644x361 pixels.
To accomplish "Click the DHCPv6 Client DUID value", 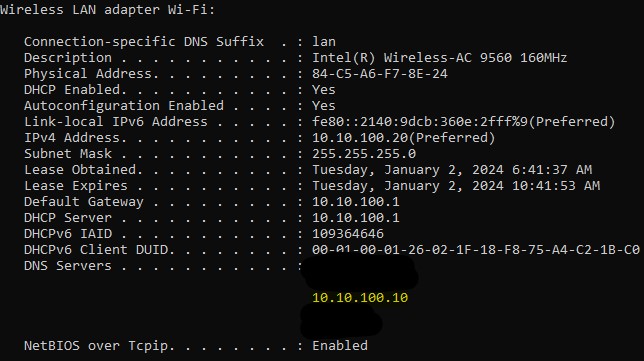I will [x=476, y=250].
